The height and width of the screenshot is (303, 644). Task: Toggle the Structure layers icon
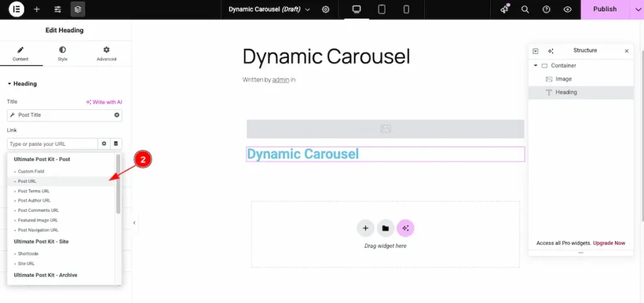[x=78, y=9]
